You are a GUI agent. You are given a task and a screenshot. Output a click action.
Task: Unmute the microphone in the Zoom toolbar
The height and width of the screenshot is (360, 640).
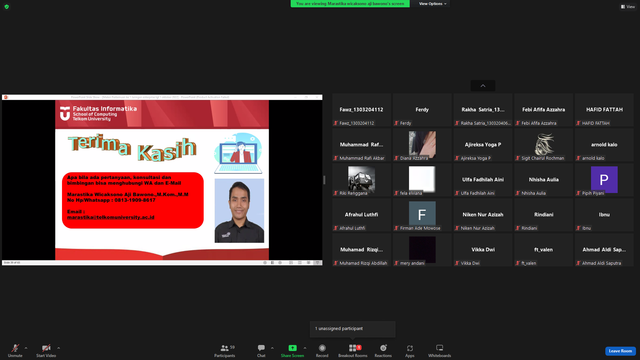pyautogui.click(x=15, y=350)
